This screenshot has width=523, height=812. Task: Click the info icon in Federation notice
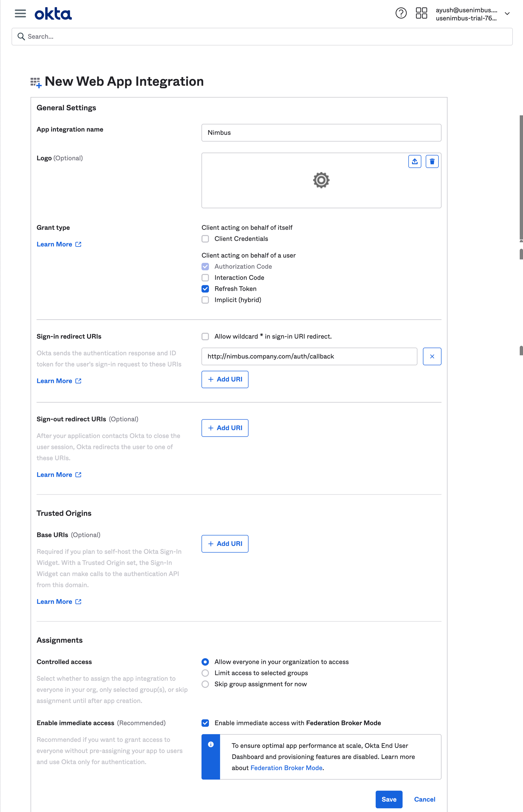(211, 744)
